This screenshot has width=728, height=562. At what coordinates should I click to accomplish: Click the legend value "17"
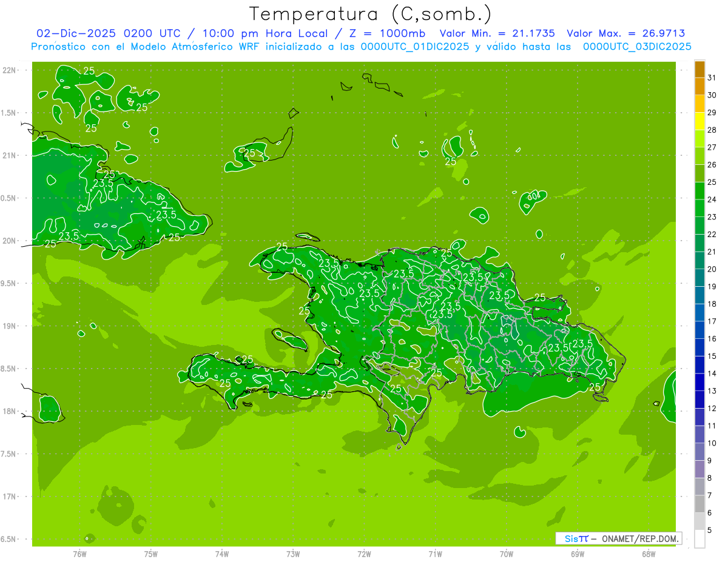click(x=712, y=321)
